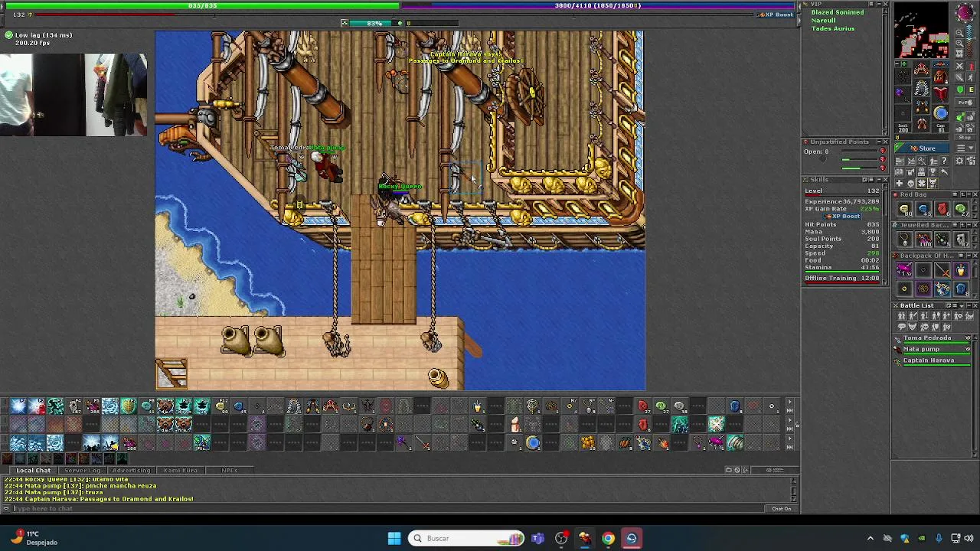Viewport: 980px width, 551px height.
Task: Select the golden ring in Backpack Of Holding
Action: (905, 289)
